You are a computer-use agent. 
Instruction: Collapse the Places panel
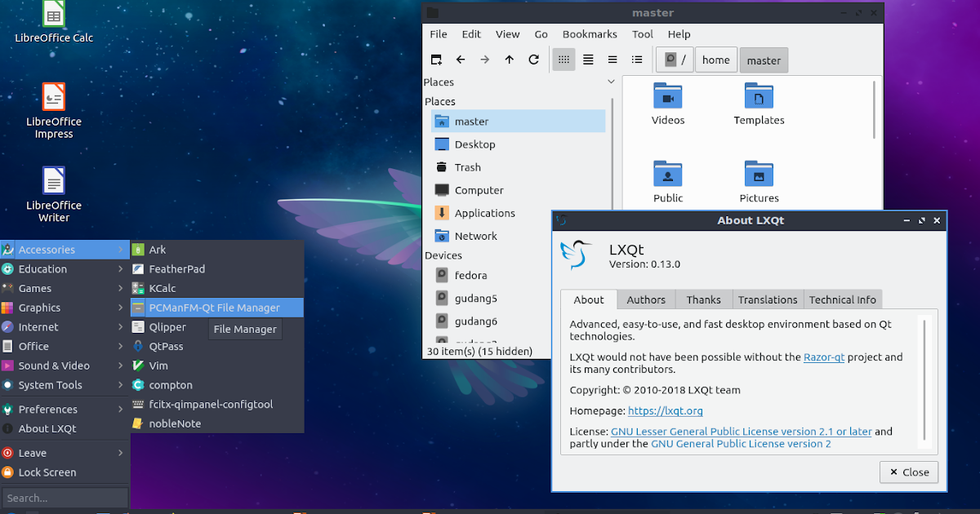[x=611, y=82]
